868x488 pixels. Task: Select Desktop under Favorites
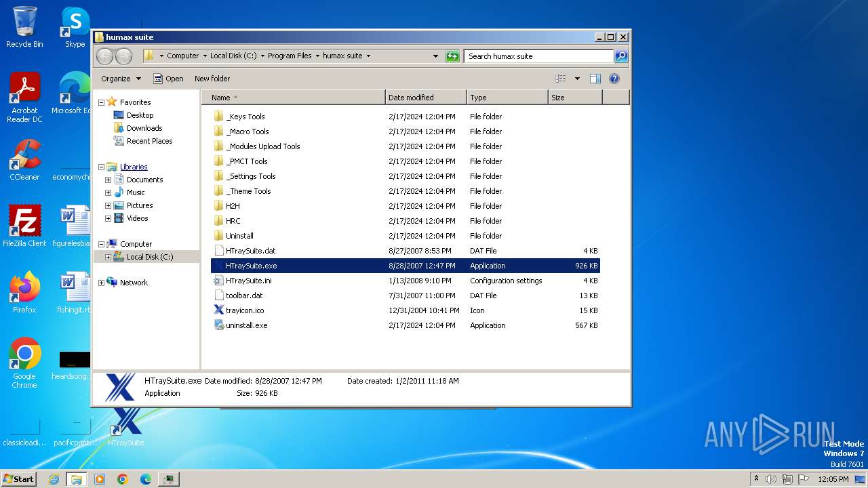(134, 115)
